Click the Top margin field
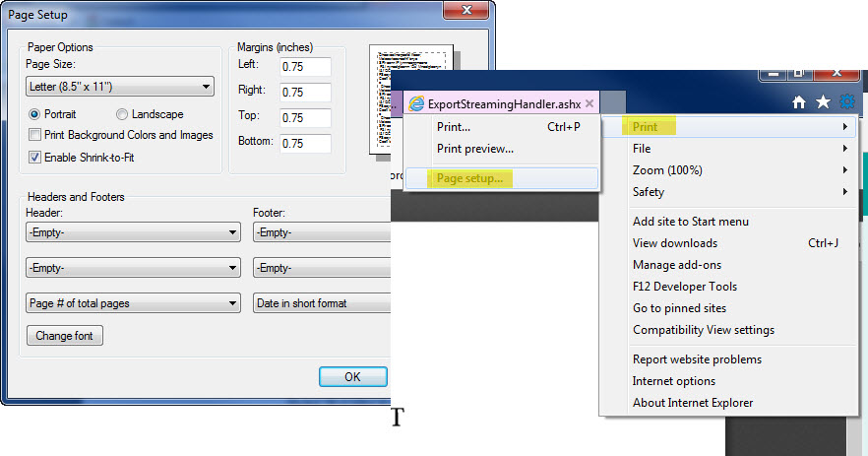Viewport: 868px width, 456px height. 305,117
